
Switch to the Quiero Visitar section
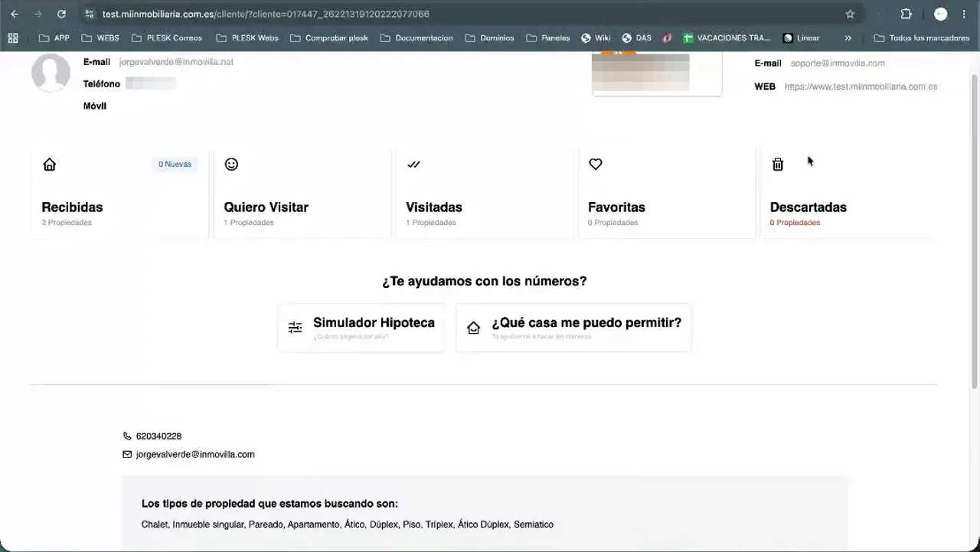coord(302,193)
